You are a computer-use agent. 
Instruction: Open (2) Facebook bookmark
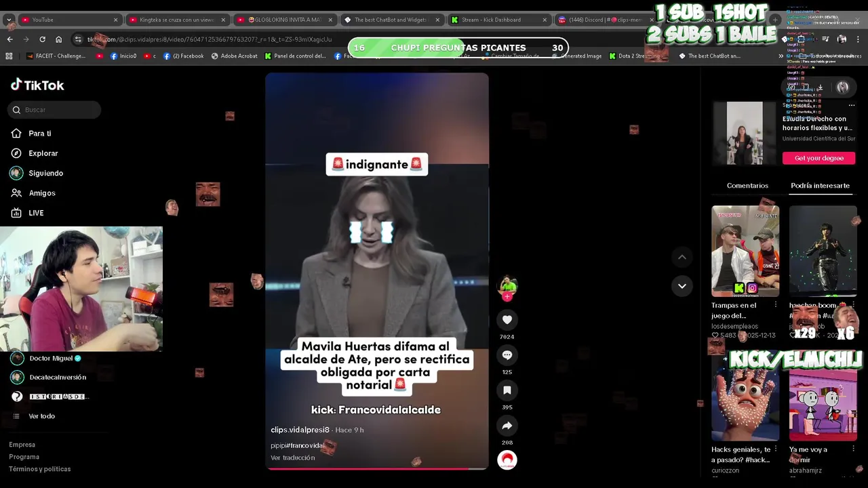coord(183,56)
